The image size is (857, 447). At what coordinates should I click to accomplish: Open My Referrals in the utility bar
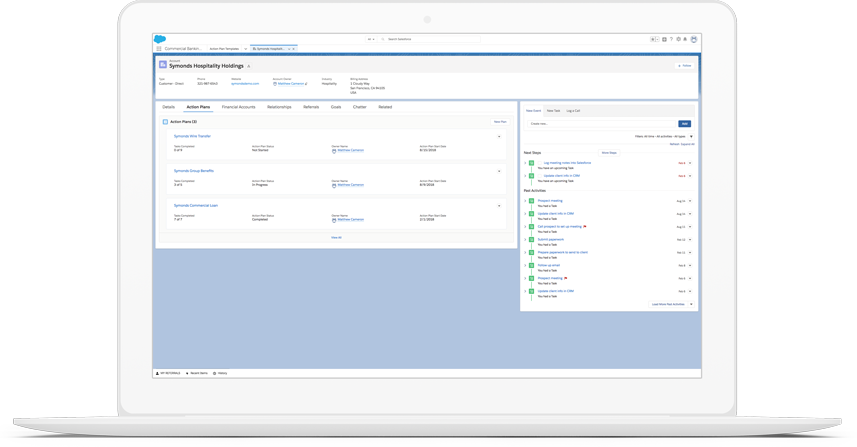168,373
